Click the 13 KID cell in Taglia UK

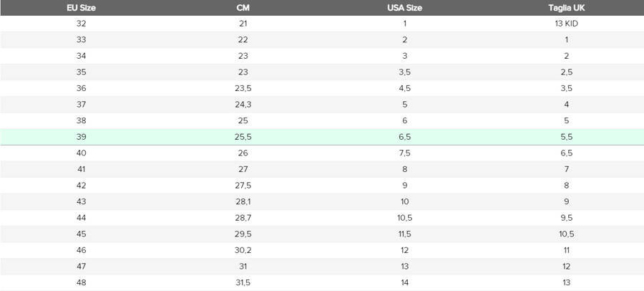[x=566, y=24]
